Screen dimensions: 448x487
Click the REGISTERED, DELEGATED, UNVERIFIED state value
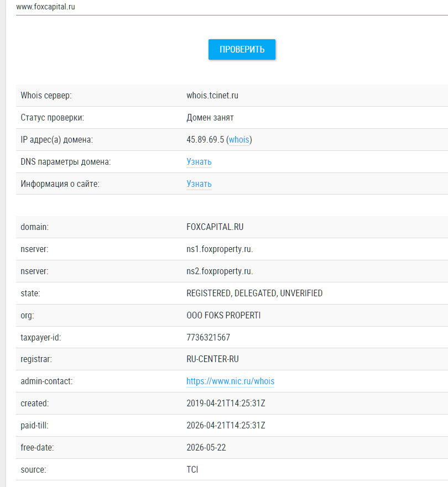(254, 293)
